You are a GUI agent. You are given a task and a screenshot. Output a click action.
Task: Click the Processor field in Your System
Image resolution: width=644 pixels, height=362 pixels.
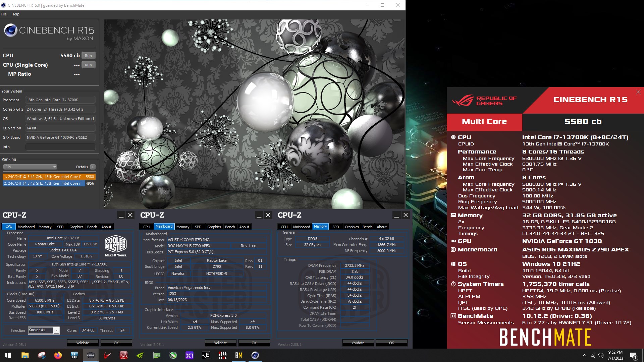click(x=60, y=100)
